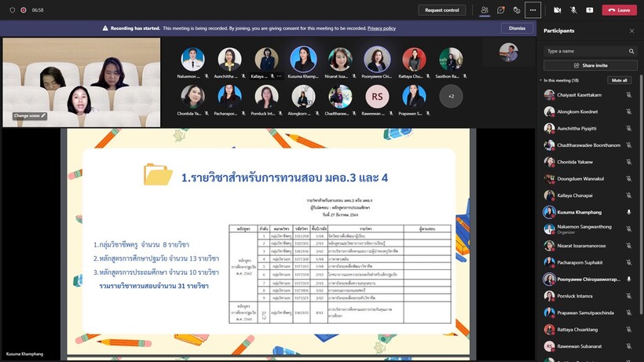Click the Share content tray icon
Image resolution: width=644 pixels, height=362 pixels.
point(589,10)
